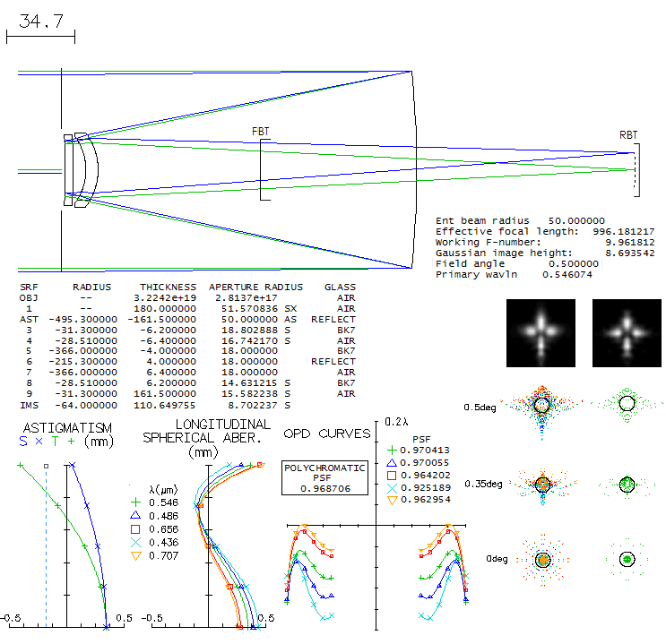Click the OPD CURVES plot title

point(326,434)
